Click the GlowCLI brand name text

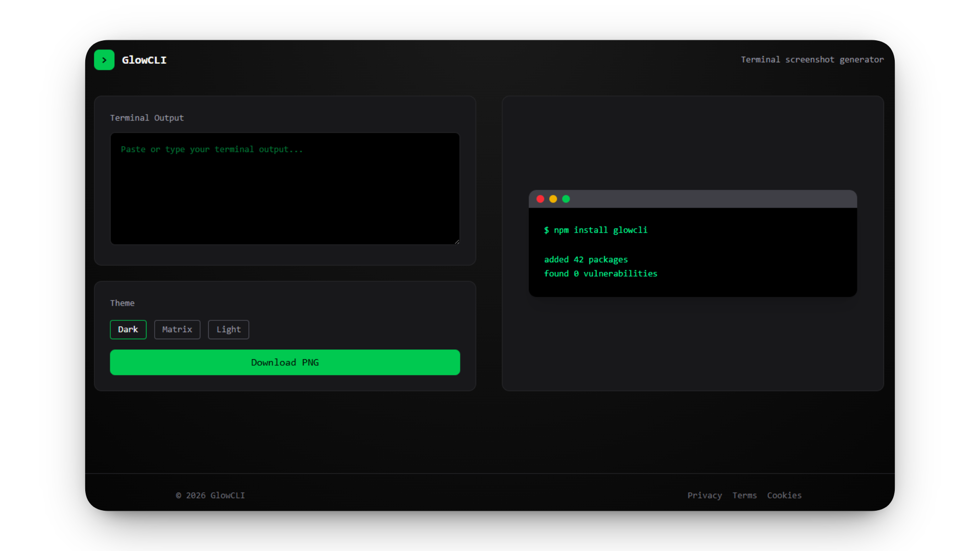point(144,60)
